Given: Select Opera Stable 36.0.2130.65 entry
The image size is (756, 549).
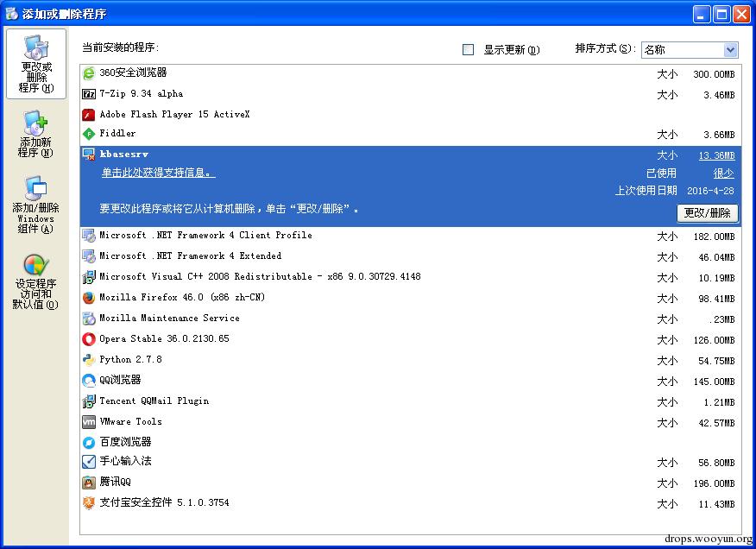Looking at the screenshot, I should tap(165, 338).
